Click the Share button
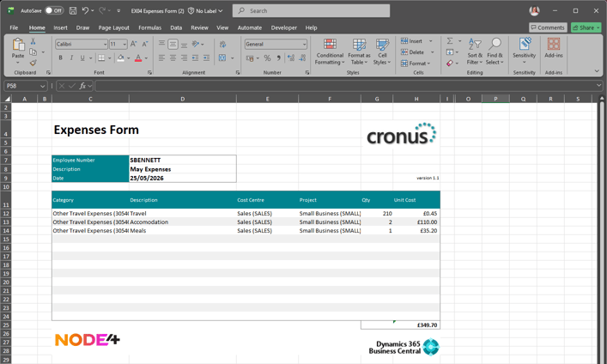This screenshot has width=607, height=364. tap(586, 27)
